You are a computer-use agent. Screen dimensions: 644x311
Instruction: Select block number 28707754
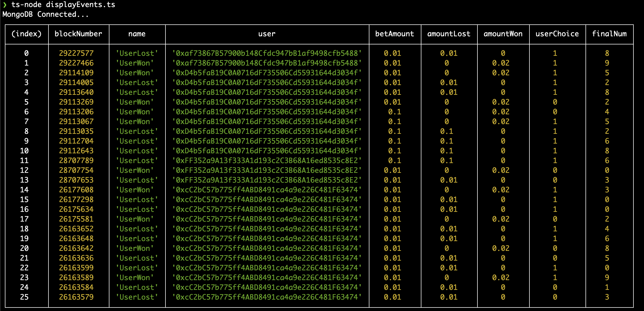click(76, 170)
